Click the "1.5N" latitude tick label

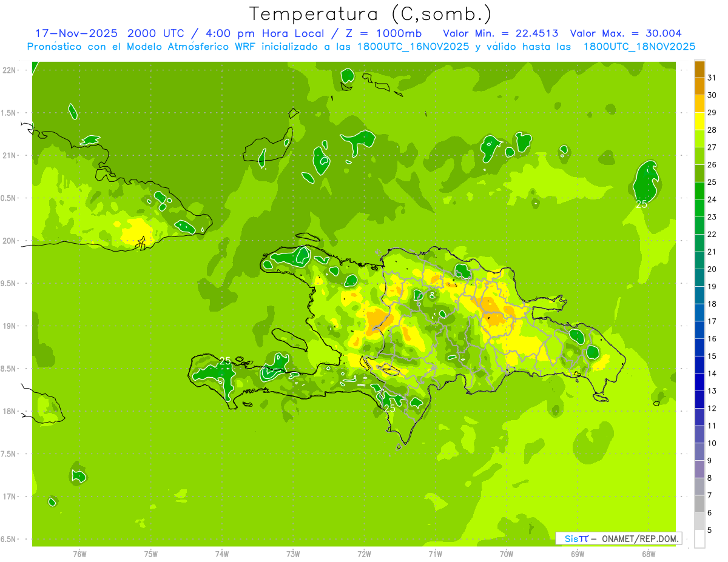(x=9, y=113)
